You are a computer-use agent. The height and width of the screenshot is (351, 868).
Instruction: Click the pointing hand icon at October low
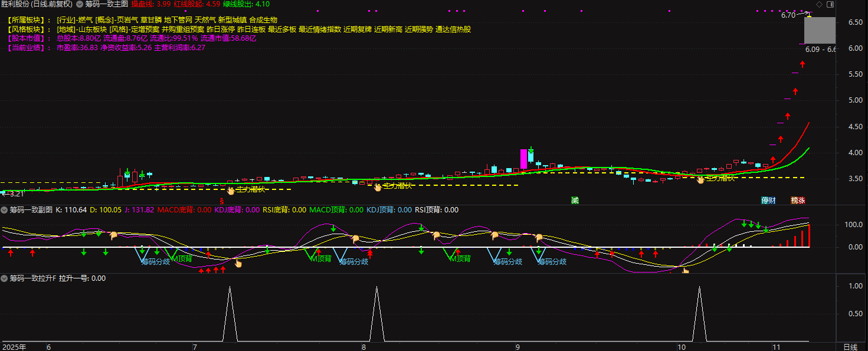[686, 271]
